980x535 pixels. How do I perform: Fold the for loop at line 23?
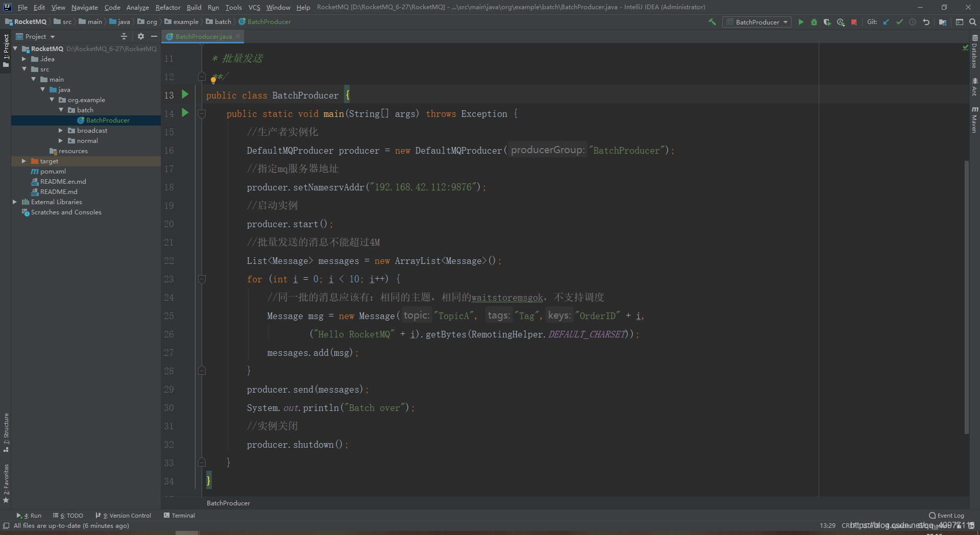coord(202,279)
